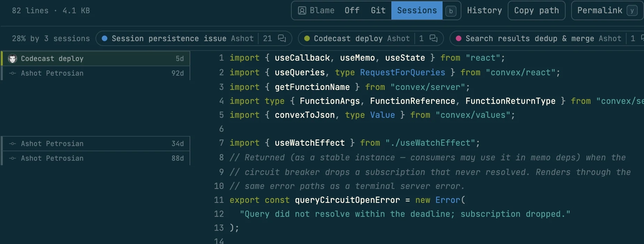Click the "convex/react" import string
644x244 pixels.
(x=520, y=73)
